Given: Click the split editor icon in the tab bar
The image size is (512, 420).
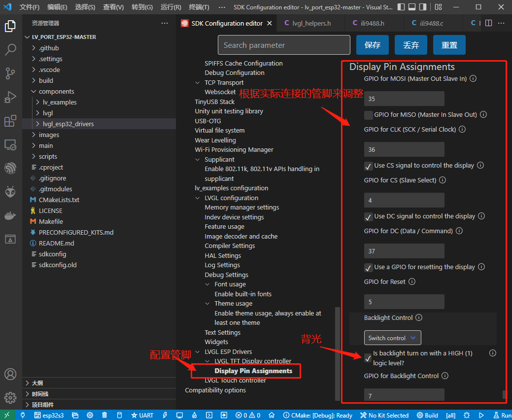Looking at the screenshot, I should [488, 23].
